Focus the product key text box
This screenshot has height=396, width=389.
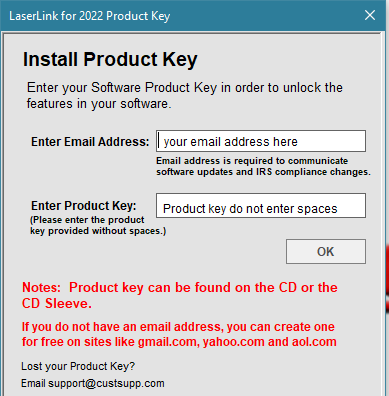point(261,206)
